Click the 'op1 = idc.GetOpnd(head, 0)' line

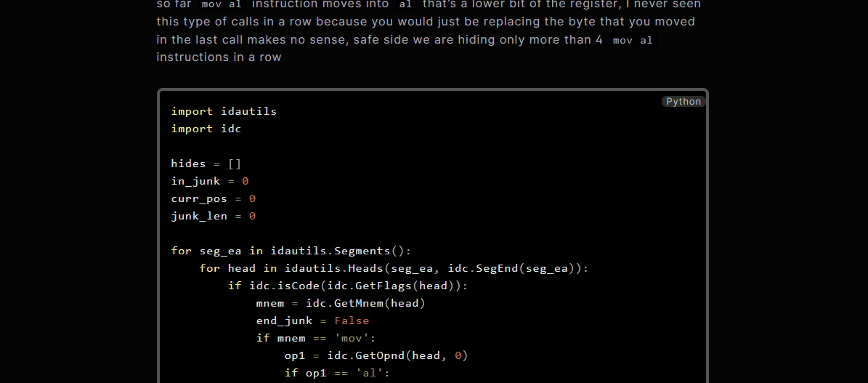(x=376, y=356)
